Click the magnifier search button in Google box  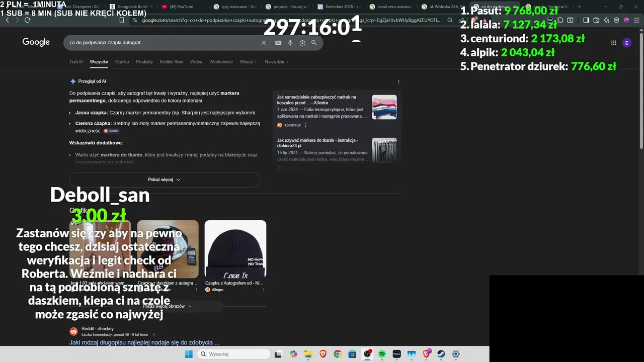pos(314,43)
